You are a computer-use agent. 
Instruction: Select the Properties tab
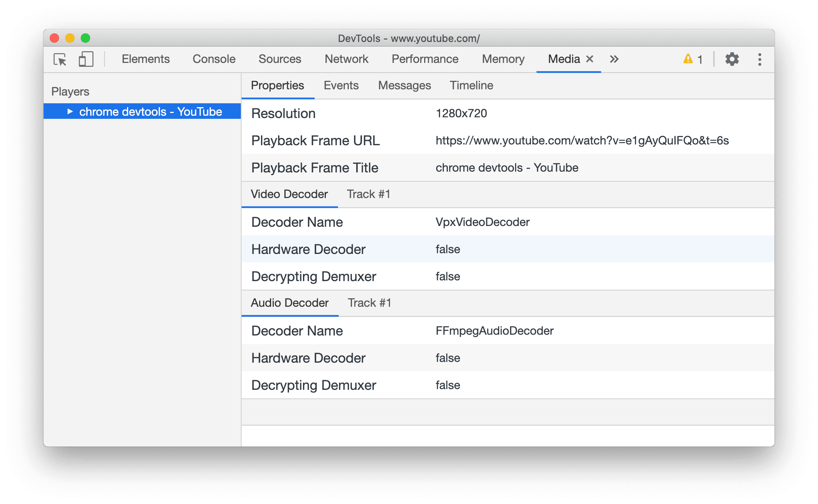(x=277, y=85)
